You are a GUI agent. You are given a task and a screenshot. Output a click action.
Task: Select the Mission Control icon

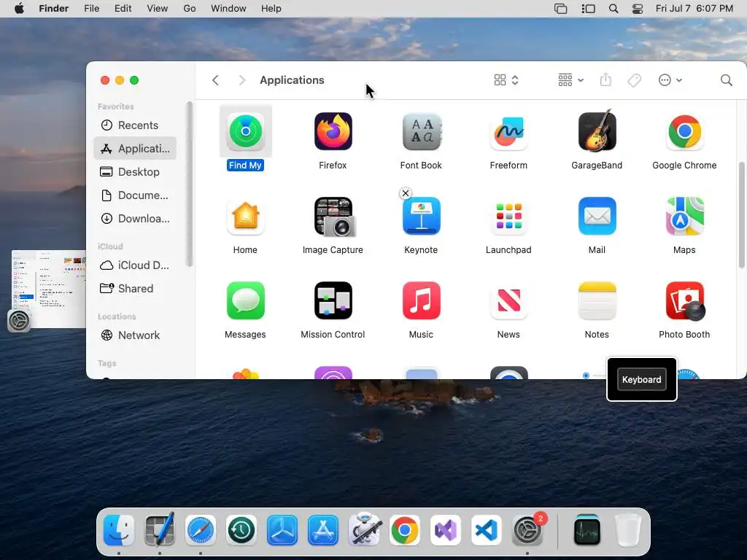pos(333,300)
